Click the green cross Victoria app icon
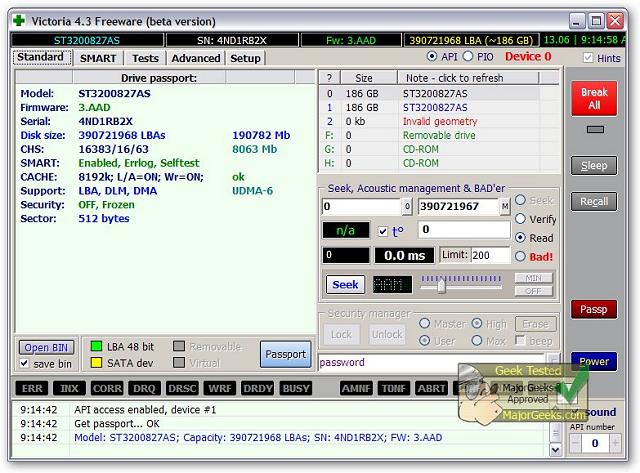640x473 pixels. click(x=19, y=21)
